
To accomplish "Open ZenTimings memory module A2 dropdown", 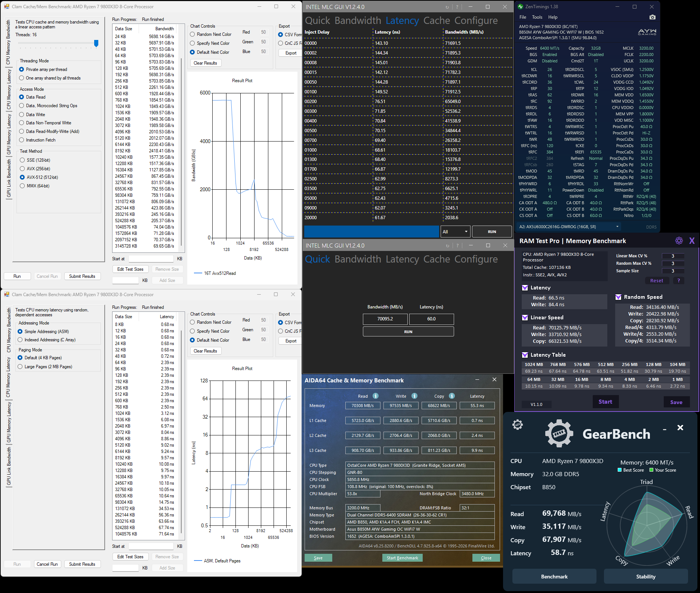I will [568, 227].
